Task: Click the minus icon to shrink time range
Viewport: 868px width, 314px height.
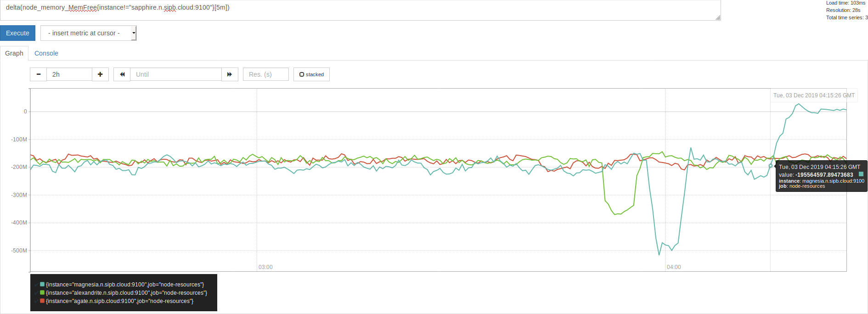Action: (38, 74)
